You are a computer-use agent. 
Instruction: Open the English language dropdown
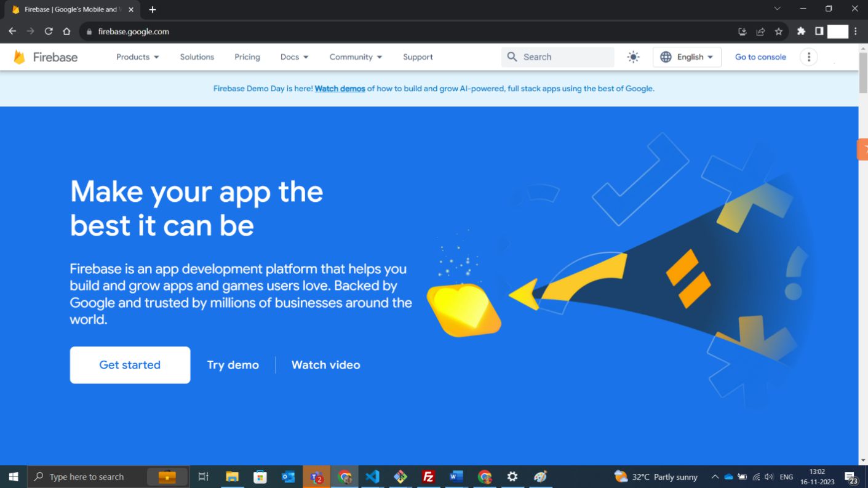tap(687, 57)
